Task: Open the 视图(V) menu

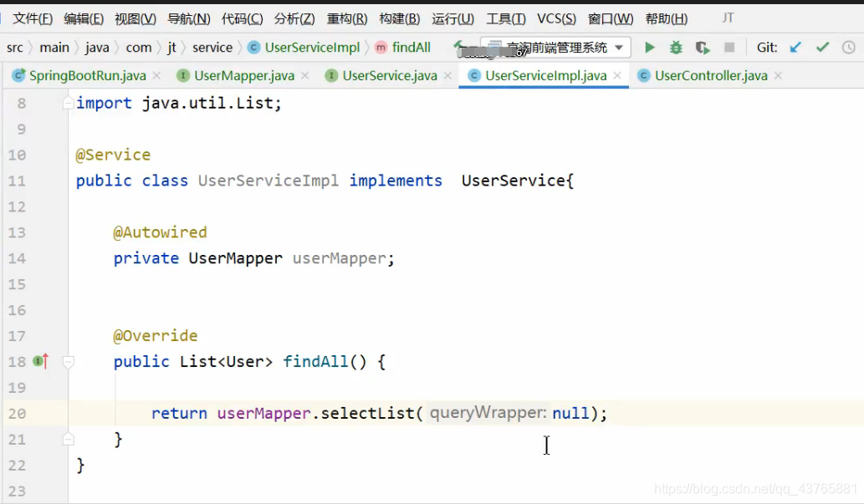Action: pyautogui.click(x=135, y=18)
